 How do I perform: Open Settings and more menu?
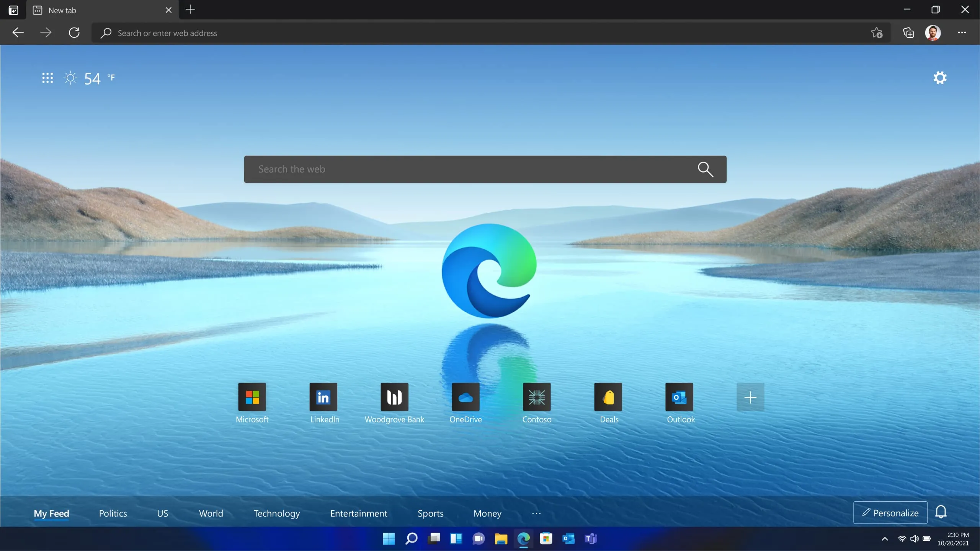click(962, 33)
